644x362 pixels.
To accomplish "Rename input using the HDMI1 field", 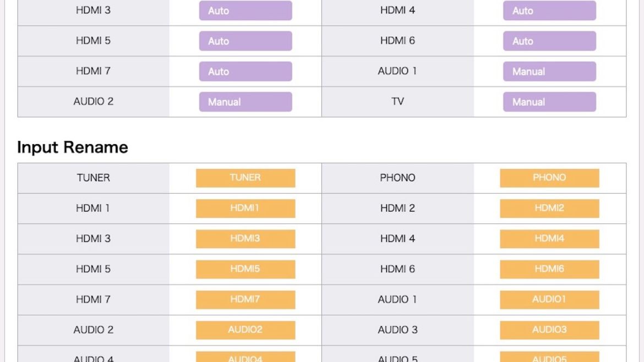I will (x=245, y=209).
